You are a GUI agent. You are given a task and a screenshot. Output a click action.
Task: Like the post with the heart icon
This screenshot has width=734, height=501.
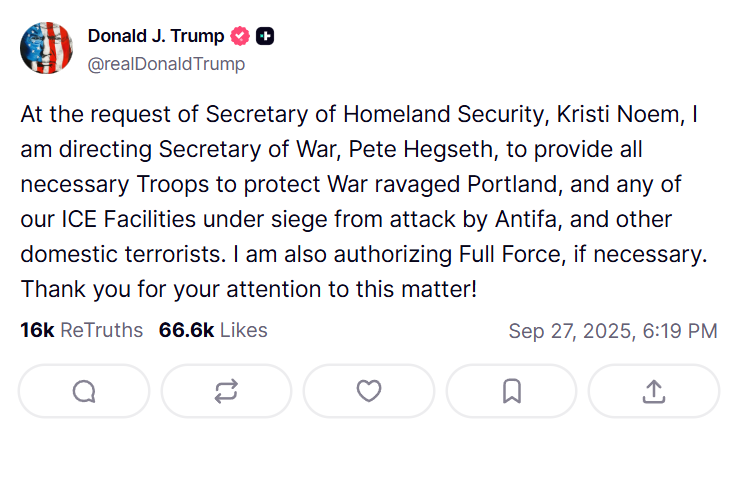(369, 391)
